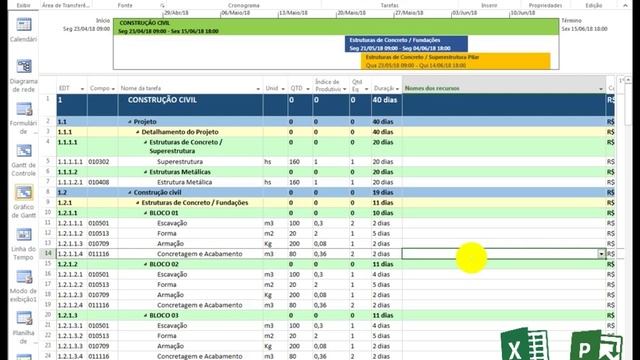Click the Propriedades ribbon group label

click(545, 5)
